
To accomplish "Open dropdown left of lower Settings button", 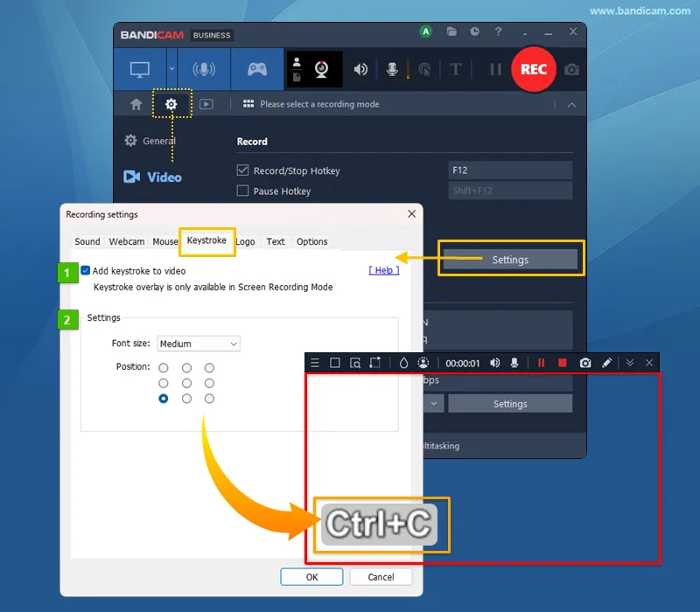I will (433, 404).
